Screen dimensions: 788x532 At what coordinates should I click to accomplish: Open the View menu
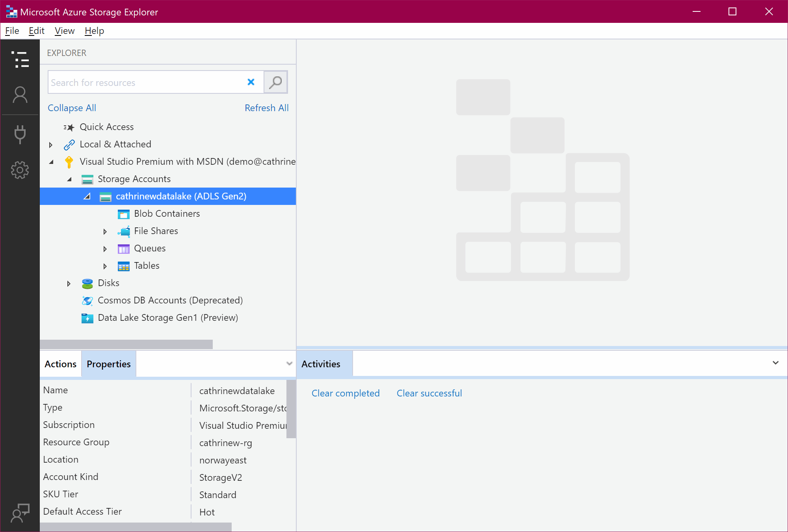[64, 31]
